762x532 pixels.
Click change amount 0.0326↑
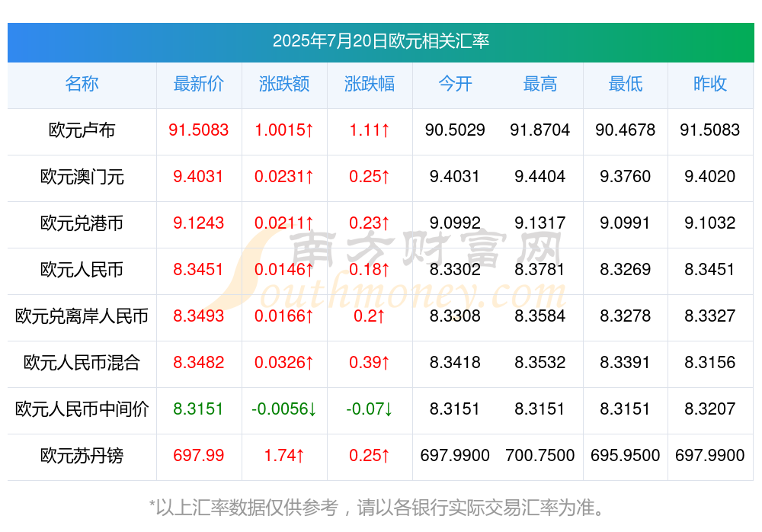point(284,362)
